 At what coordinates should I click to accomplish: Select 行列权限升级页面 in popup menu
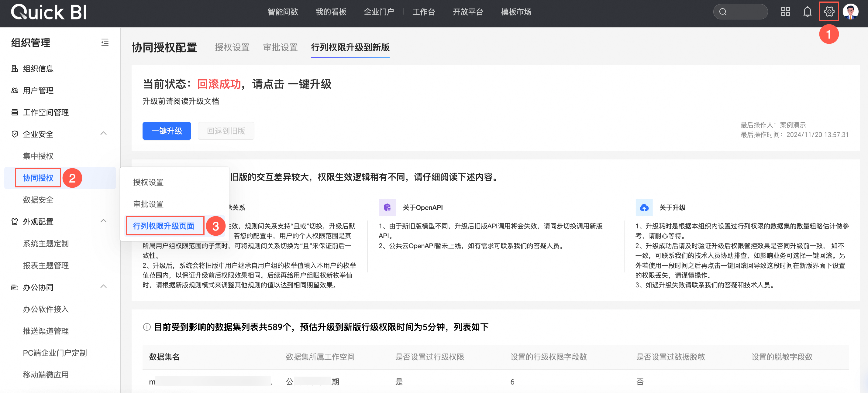point(164,226)
